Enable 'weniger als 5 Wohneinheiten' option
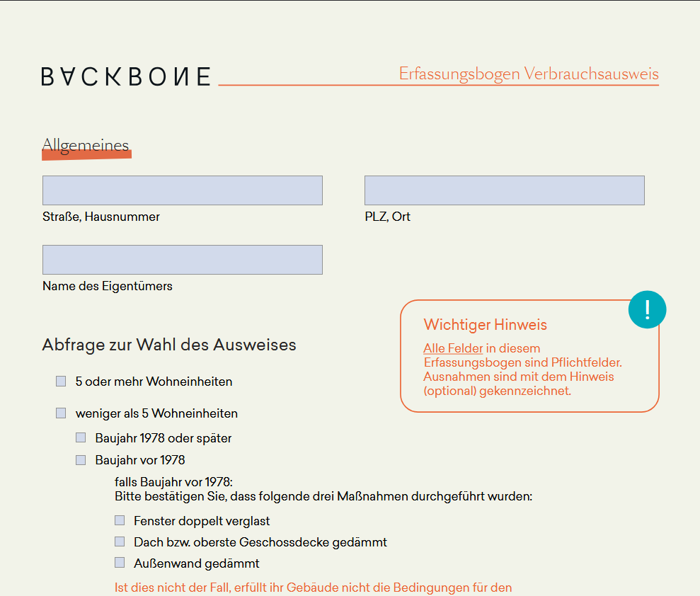The width and height of the screenshot is (700, 596). click(60, 413)
